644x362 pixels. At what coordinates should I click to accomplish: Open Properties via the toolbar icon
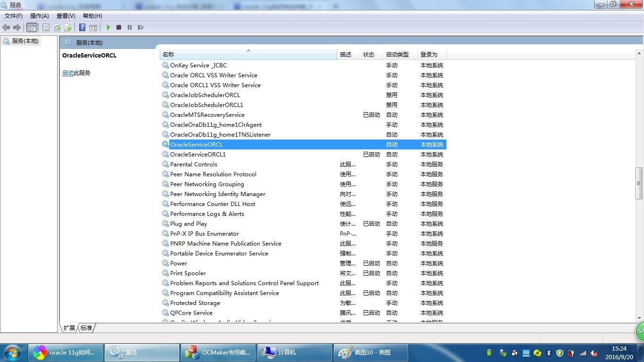pos(46,27)
